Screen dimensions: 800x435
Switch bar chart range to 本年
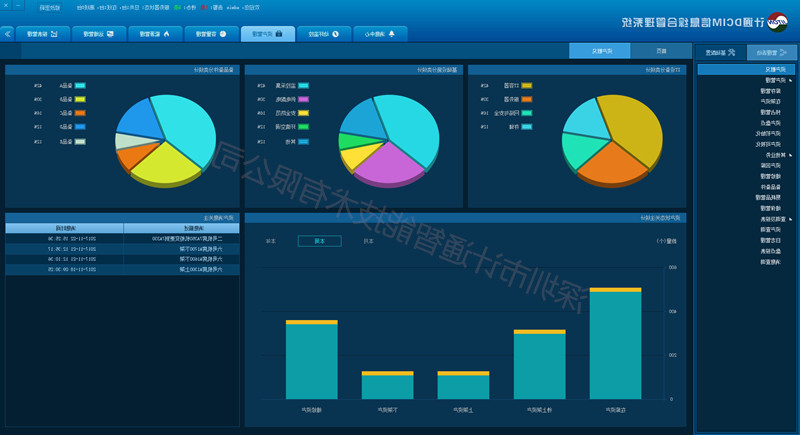coord(271,240)
